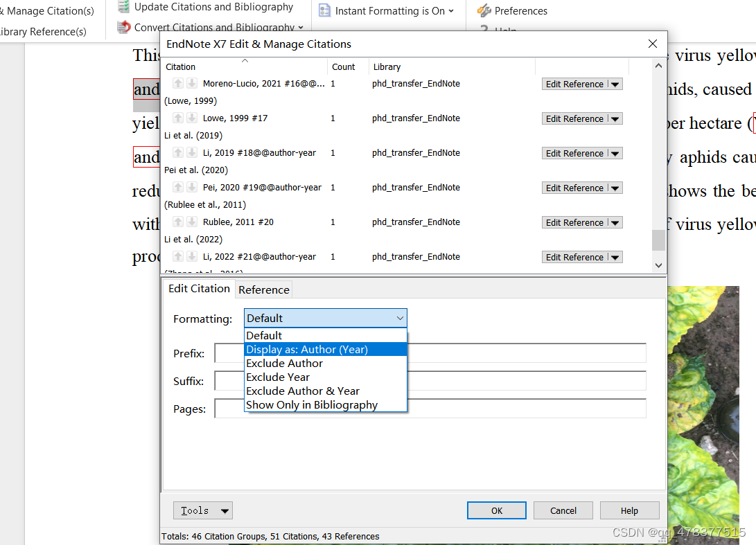The image size is (756, 545).
Task: Open Edit Reference dropdown for Moreno-Lucio, 2021
Action: 615,84
